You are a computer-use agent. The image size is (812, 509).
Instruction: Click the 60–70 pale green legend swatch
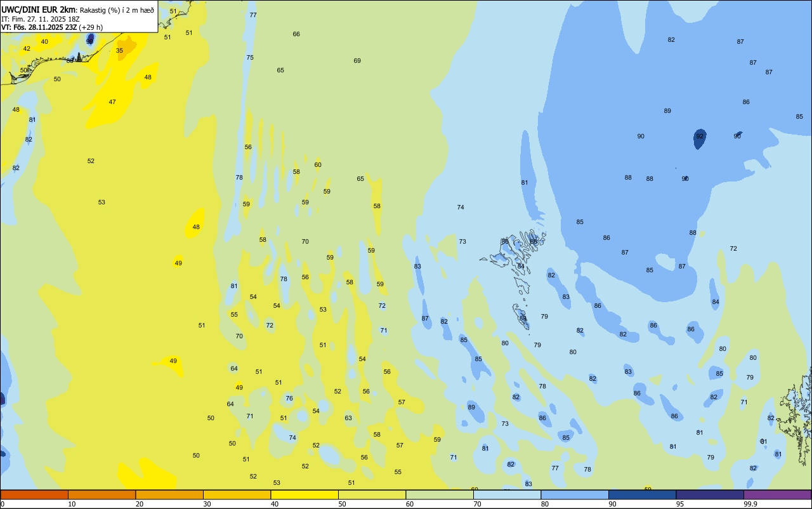tap(440, 494)
